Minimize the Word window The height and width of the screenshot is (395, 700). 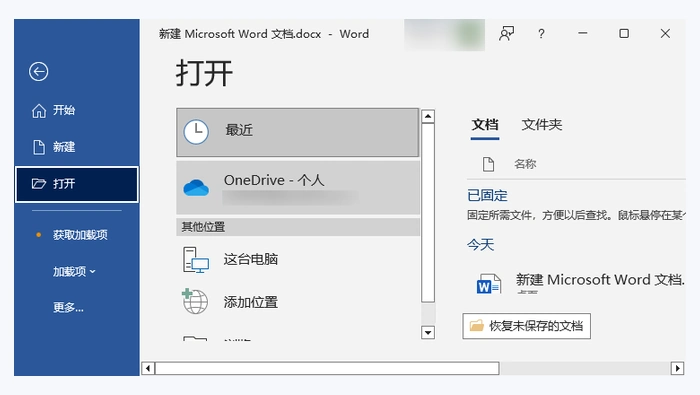click(x=583, y=33)
